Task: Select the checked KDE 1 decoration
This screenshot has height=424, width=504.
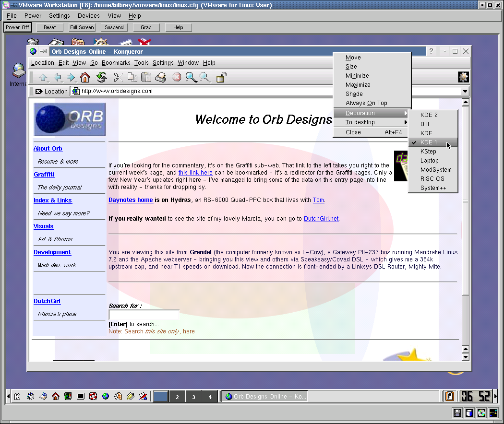Action: pyautogui.click(x=429, y=142)
